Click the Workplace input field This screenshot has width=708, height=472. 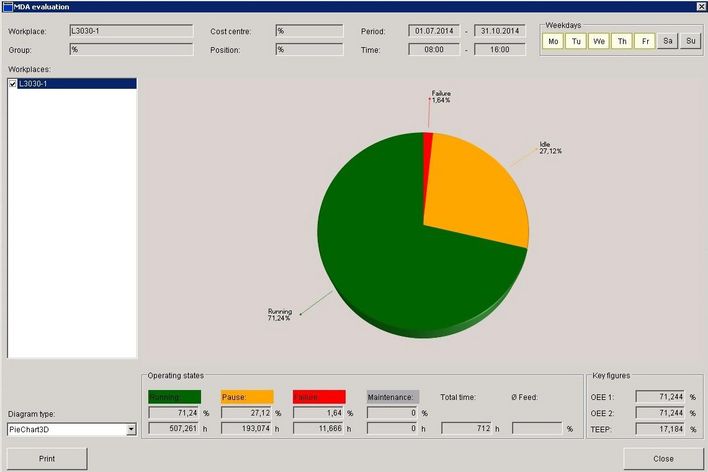coord(130,31)
